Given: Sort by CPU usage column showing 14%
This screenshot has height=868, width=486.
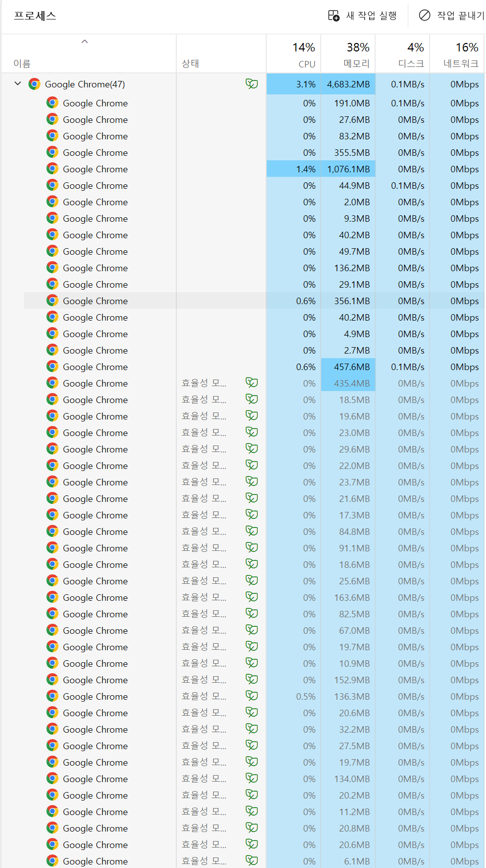Looking at the screenshot, I should pyautogui.click(x=294, y=54).
